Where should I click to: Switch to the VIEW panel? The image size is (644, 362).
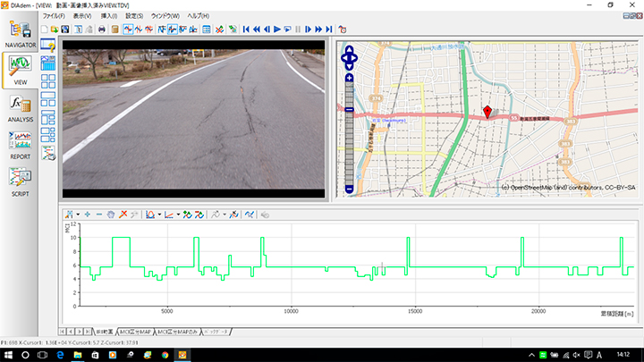[20, 71]
